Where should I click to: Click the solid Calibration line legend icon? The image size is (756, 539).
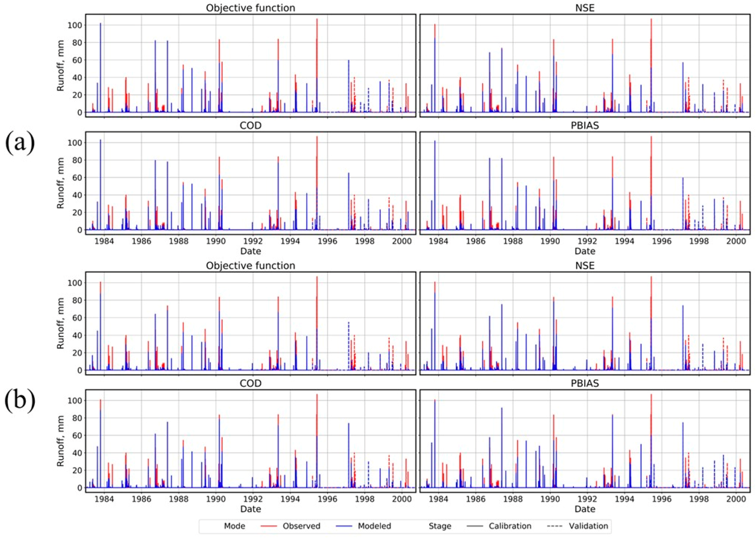(x=475, y=526)
